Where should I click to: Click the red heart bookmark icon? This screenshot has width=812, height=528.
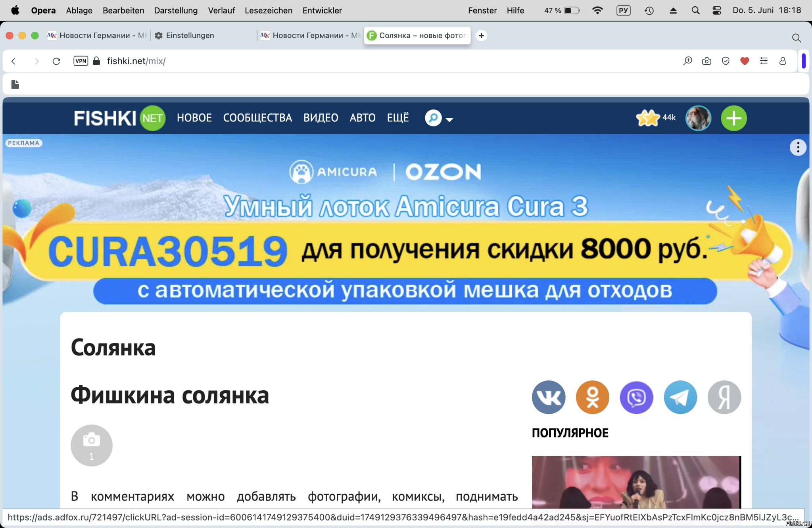pyautogui.click(x=745, y=61)
